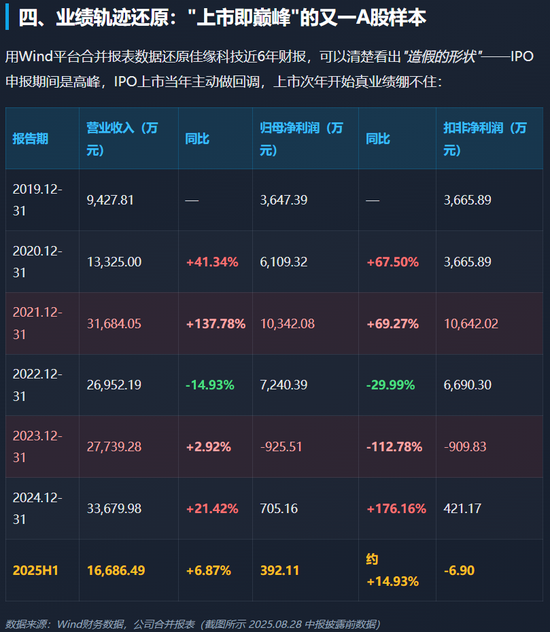Click revenue value 31,684.05
550x632 pixels.
pyautogui.click(x=114, y=324)
